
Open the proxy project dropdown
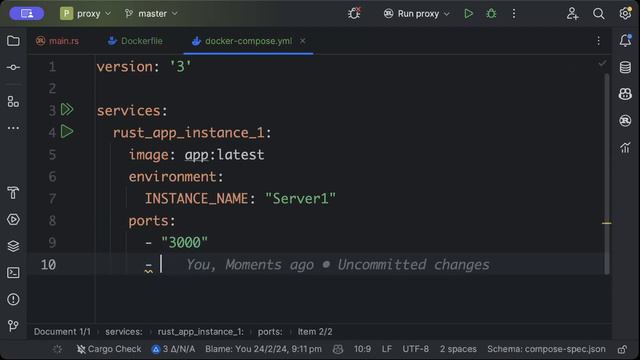(85, 13)
